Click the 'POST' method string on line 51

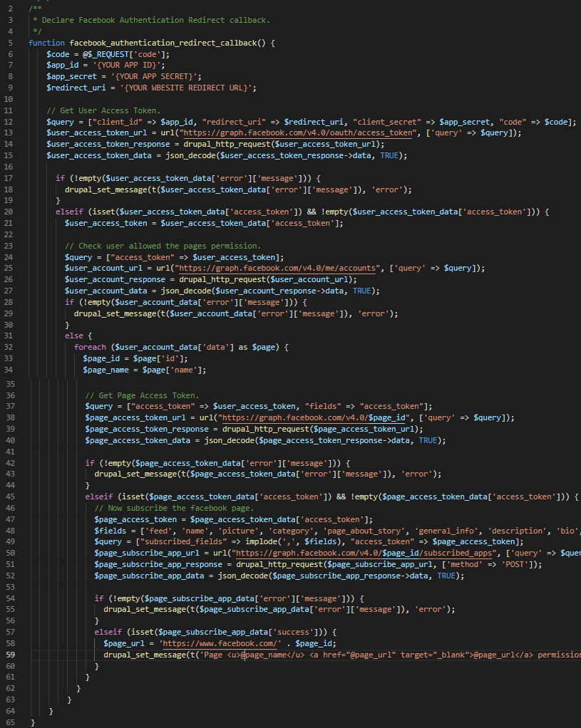515,565
